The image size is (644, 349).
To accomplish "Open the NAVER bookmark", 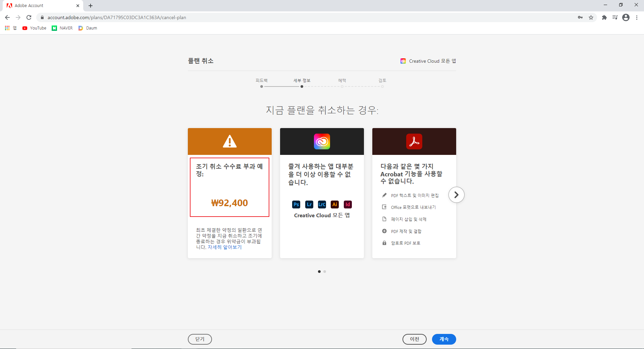I will pyautogui.click(x=62, y=28).
